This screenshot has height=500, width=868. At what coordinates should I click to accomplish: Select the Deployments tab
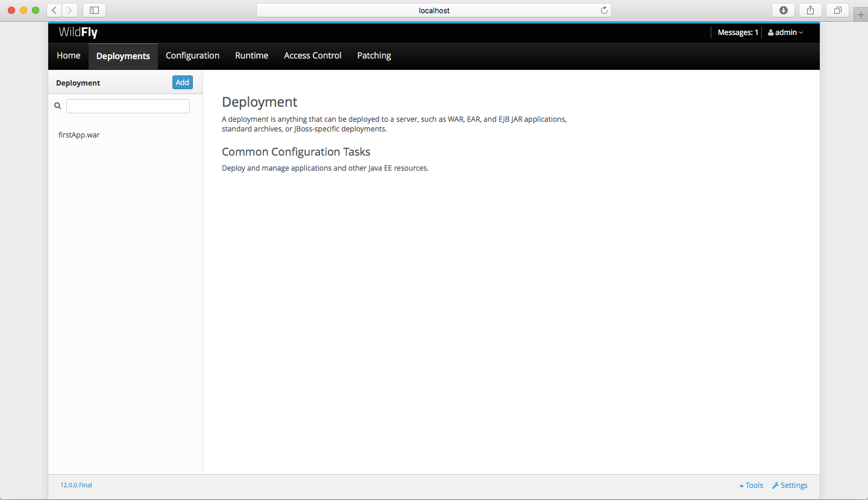pos(123,56)
